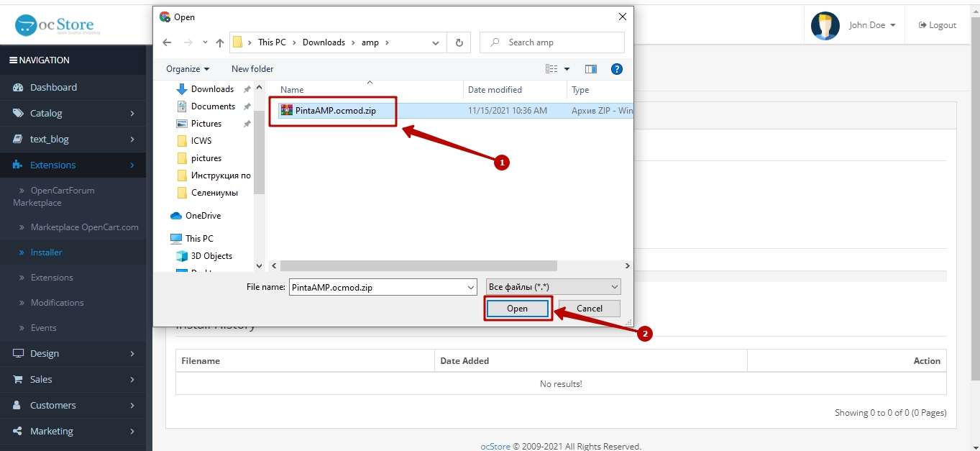Toggle the preview pane icon
Viewport: 980px width, 451px height.
click(591, 69)
